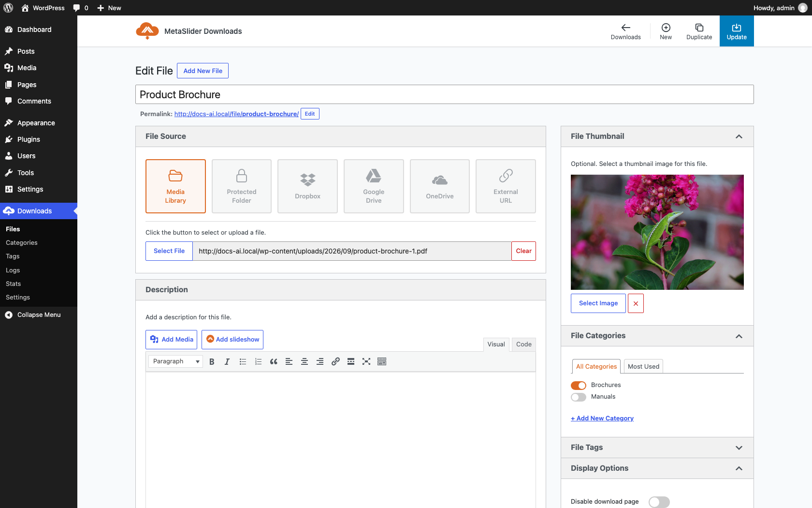This screenshot has width=812, height=508.
Task: Go back to Downloads list
Action: 625,31
